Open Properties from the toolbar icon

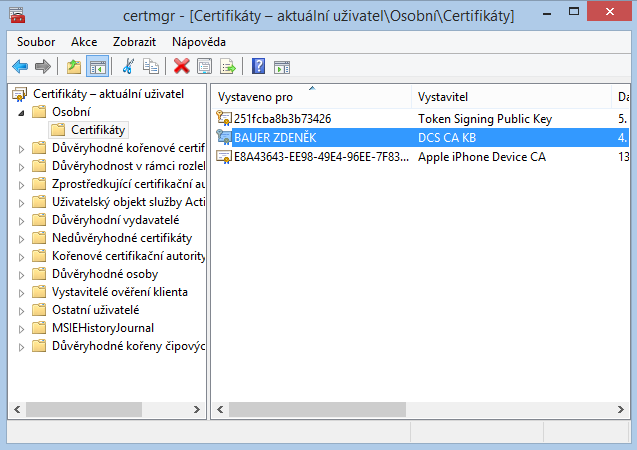(204, 67)
